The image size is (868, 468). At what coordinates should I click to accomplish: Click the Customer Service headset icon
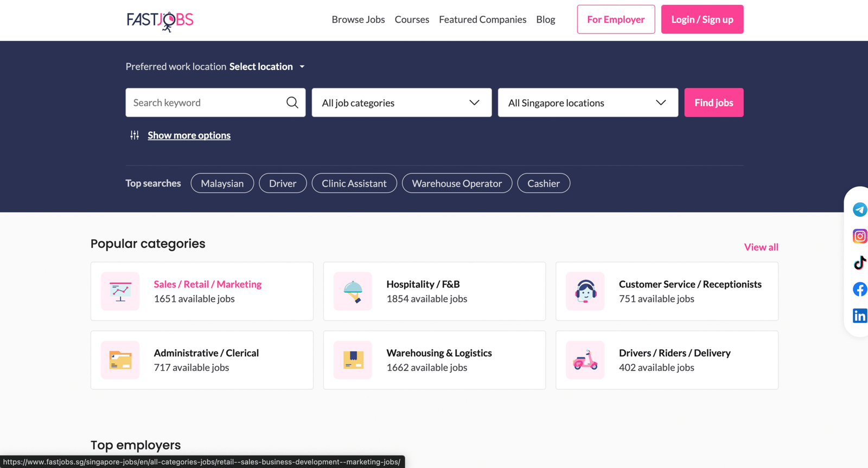pyautogui.click(x=585, y=291)
